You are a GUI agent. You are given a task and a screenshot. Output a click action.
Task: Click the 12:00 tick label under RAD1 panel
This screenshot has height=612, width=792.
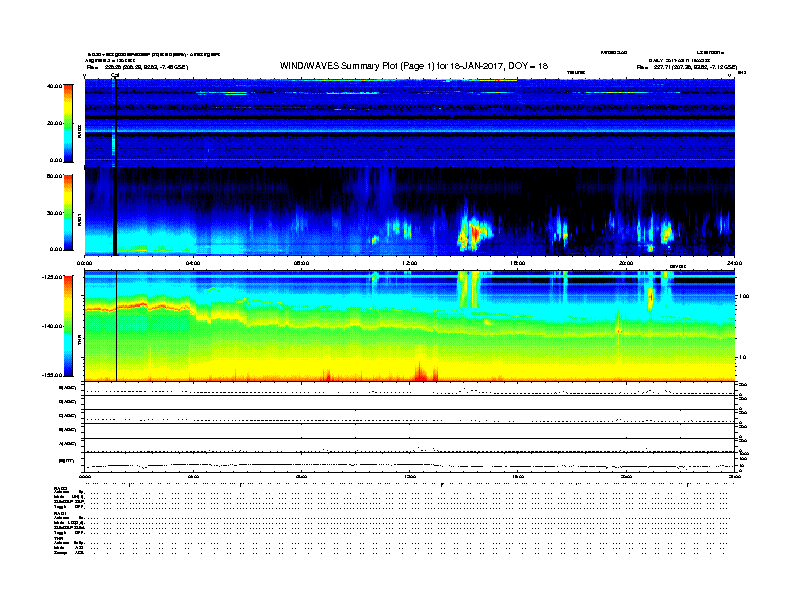(410, 263)
